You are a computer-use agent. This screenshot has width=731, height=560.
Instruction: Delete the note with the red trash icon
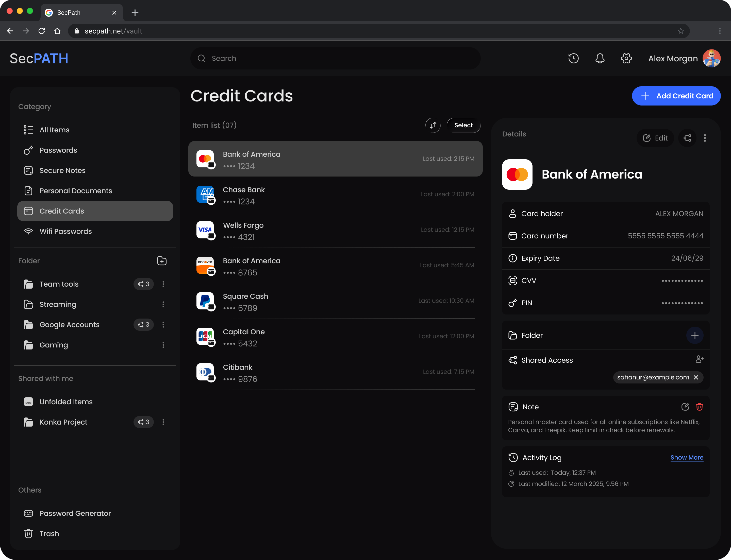pyautogui.click(x=699, y=407)
